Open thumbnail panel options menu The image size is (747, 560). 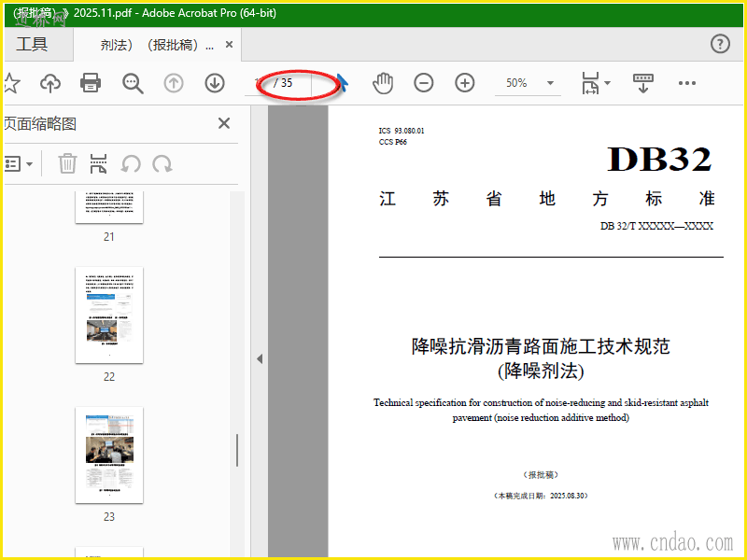click(19, 164)
